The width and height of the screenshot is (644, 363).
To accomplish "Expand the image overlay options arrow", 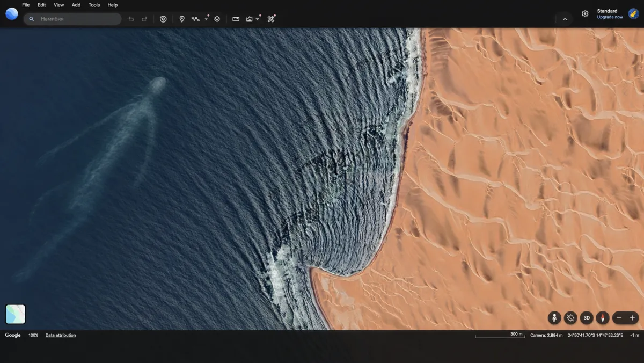I will click(x=258, y=19).
